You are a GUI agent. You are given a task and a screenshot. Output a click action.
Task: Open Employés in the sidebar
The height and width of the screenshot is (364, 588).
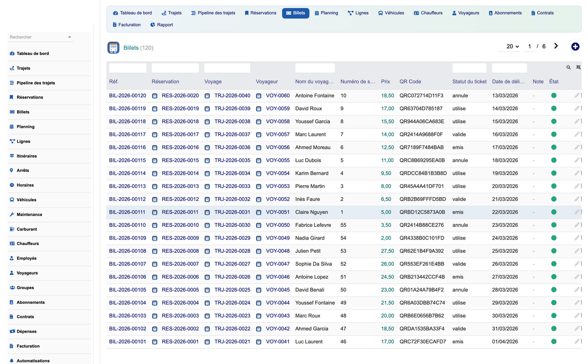[x=26, y=258]
